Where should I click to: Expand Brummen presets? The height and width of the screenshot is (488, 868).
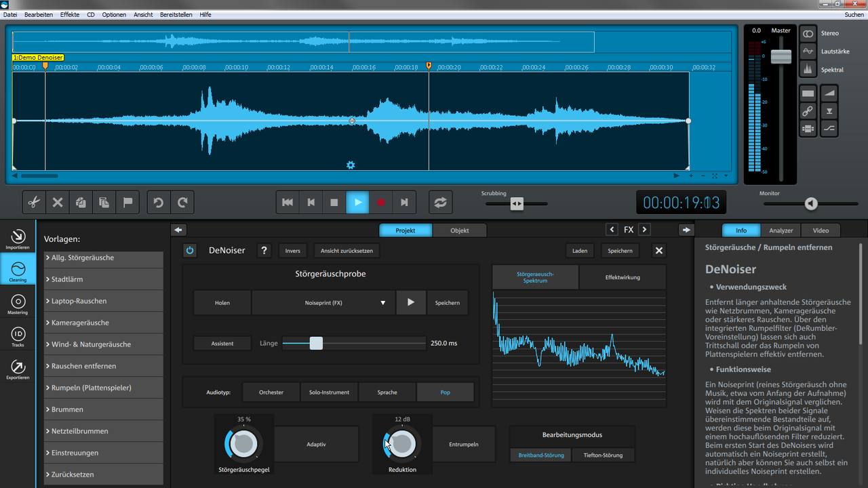[x=104, y=409]
